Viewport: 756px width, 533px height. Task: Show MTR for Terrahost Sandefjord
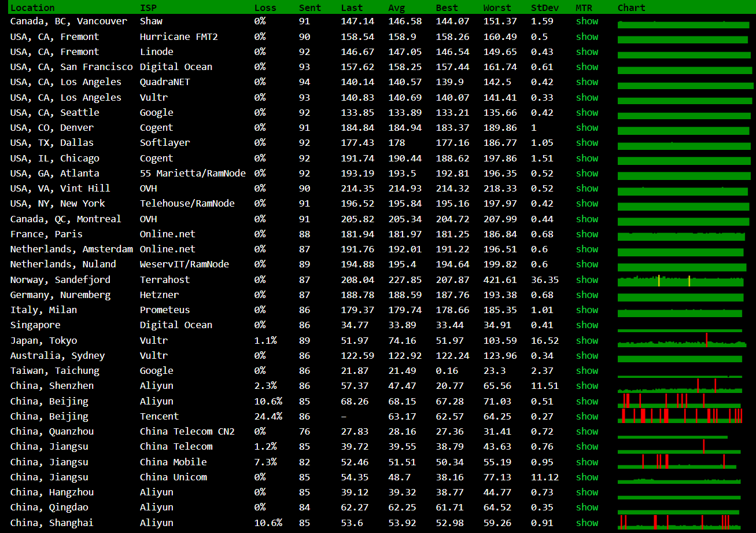click(x=587, y=280)
